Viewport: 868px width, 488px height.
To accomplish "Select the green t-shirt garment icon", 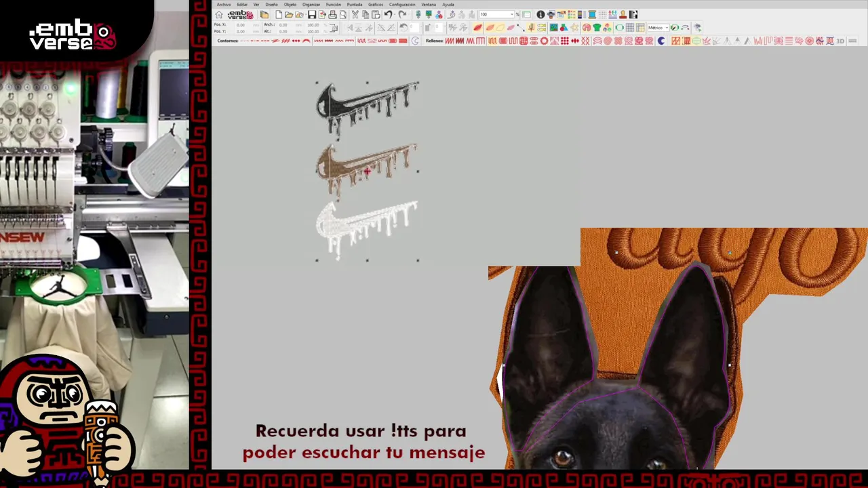I will click(597, 27).
